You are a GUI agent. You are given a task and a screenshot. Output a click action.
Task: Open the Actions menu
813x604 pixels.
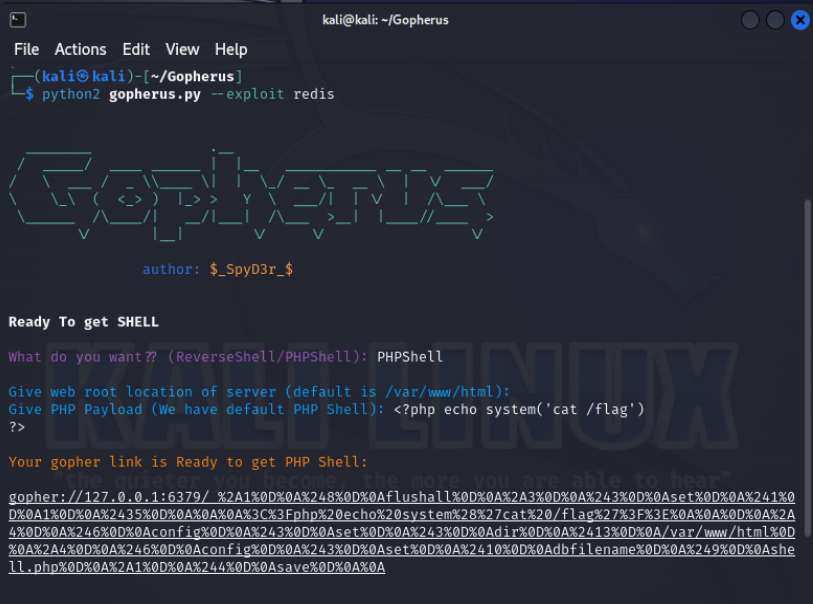click(80, 49)
